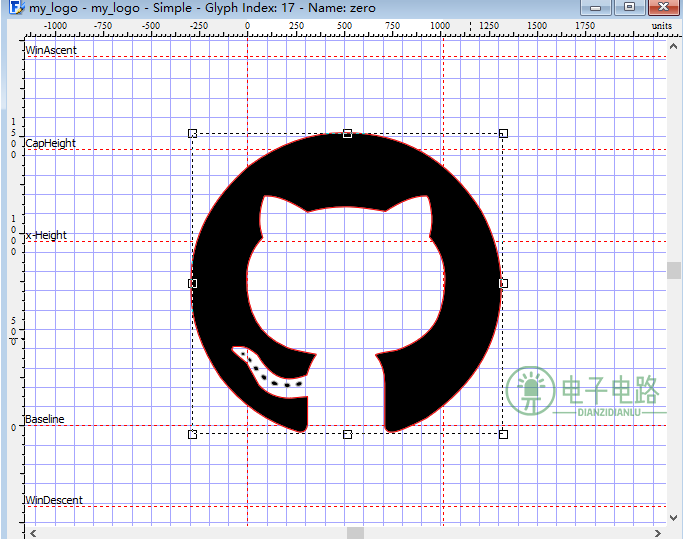
Task: Click the 'units' label on the ruler
Action: tap(662, 26)
